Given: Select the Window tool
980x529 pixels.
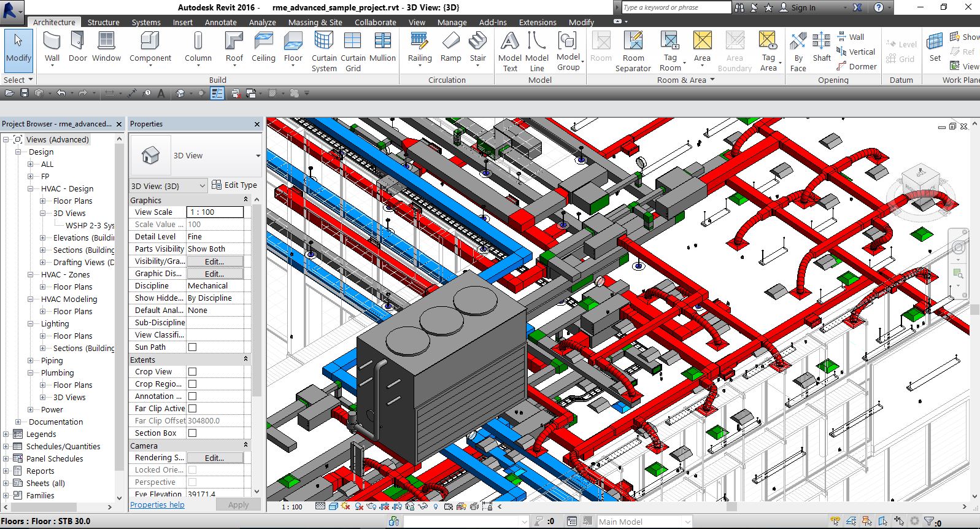Looking at the screenshot, I should (106, 47).
